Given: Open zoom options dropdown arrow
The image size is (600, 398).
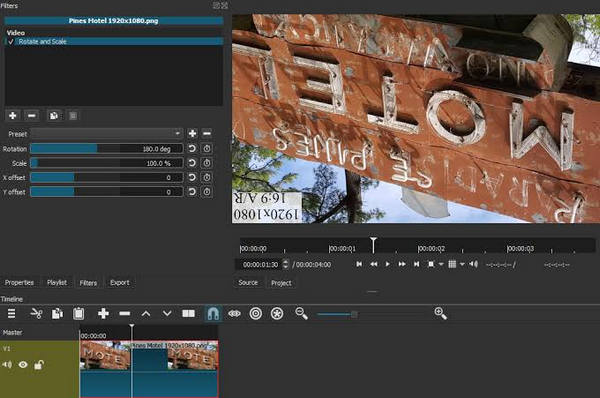Looking at the screenshot, I should (x=441, y=264).
